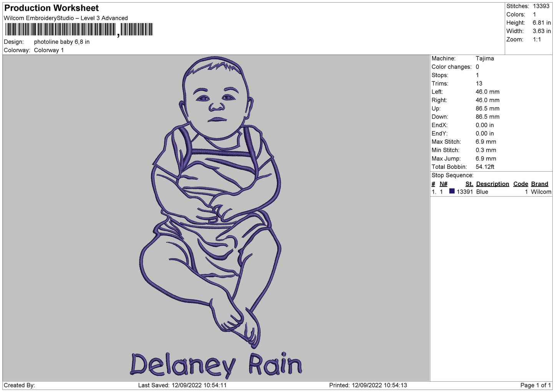
Task: Click the Machine value Tajima
Action: 485,58
